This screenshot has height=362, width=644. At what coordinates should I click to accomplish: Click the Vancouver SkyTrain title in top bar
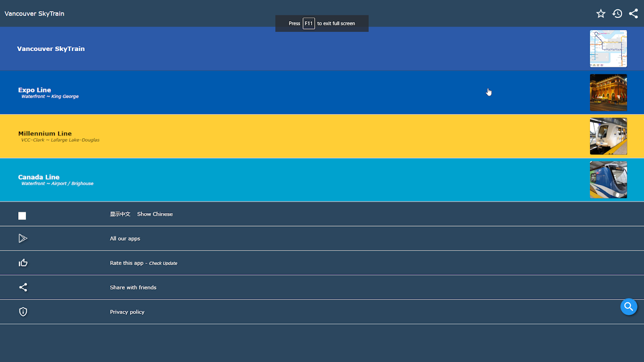pyautogui.click(x=34, y=14)
